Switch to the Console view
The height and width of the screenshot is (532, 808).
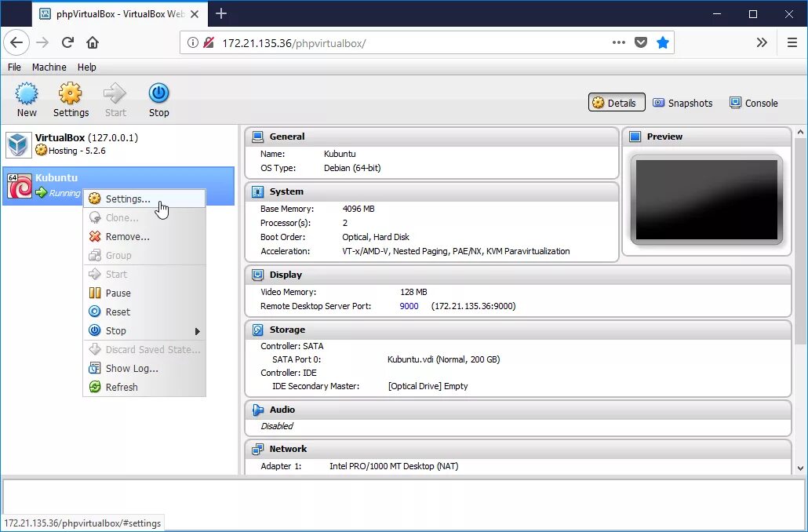753,103
